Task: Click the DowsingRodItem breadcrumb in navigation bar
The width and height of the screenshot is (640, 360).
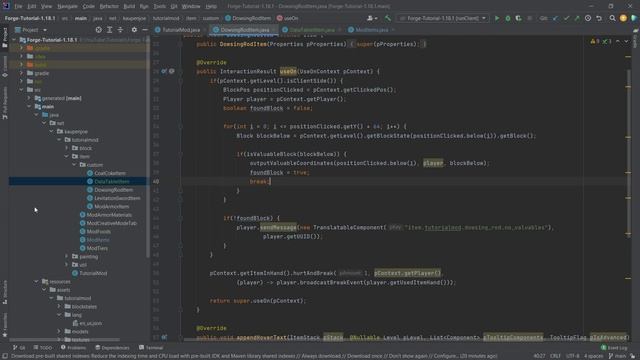Action: tap(248, 18)
